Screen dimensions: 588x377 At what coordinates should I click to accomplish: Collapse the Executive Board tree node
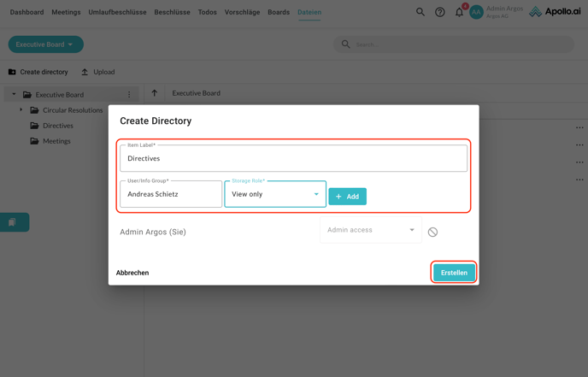(x=14, y=95)
